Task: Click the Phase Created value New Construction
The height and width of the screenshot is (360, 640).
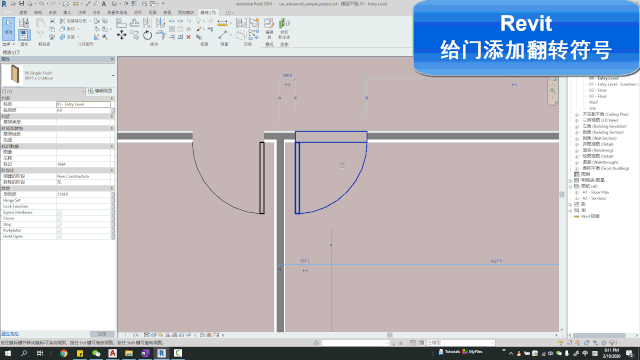Action: [x=83, y=176]
